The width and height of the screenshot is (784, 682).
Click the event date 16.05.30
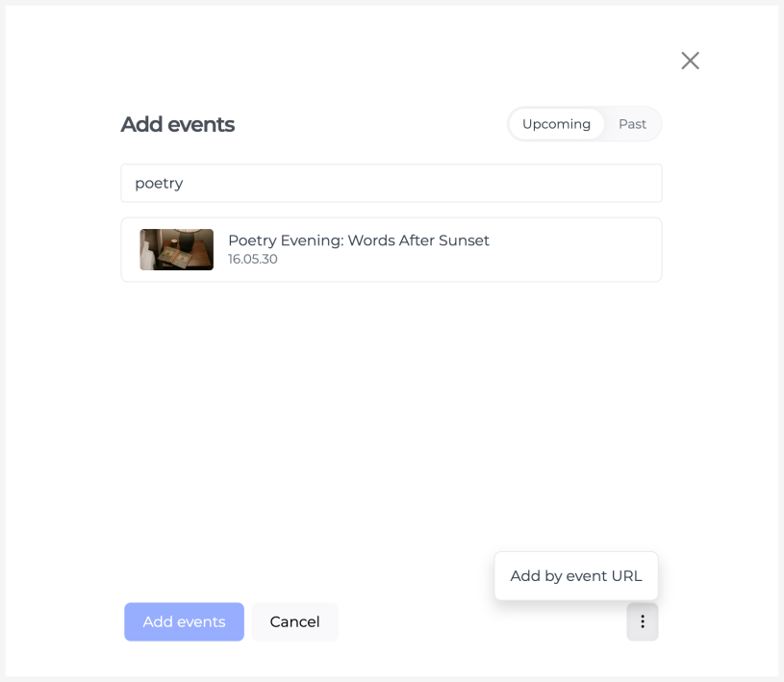[252, 259]
